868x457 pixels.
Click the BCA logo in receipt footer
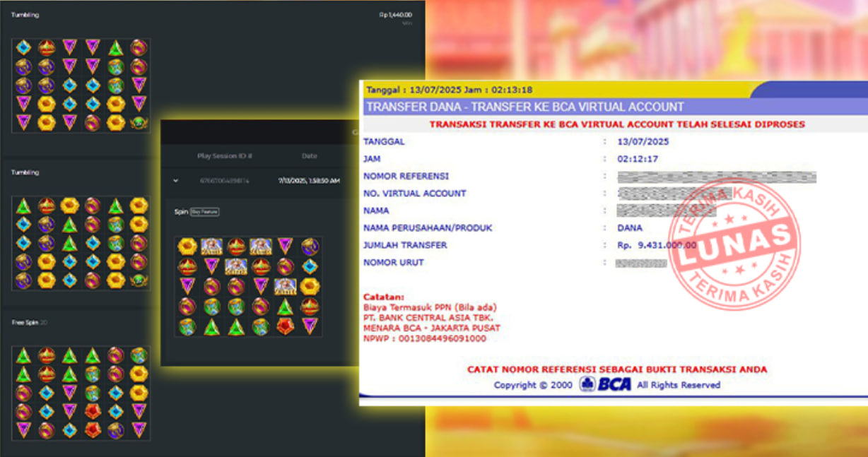point(606,384)
